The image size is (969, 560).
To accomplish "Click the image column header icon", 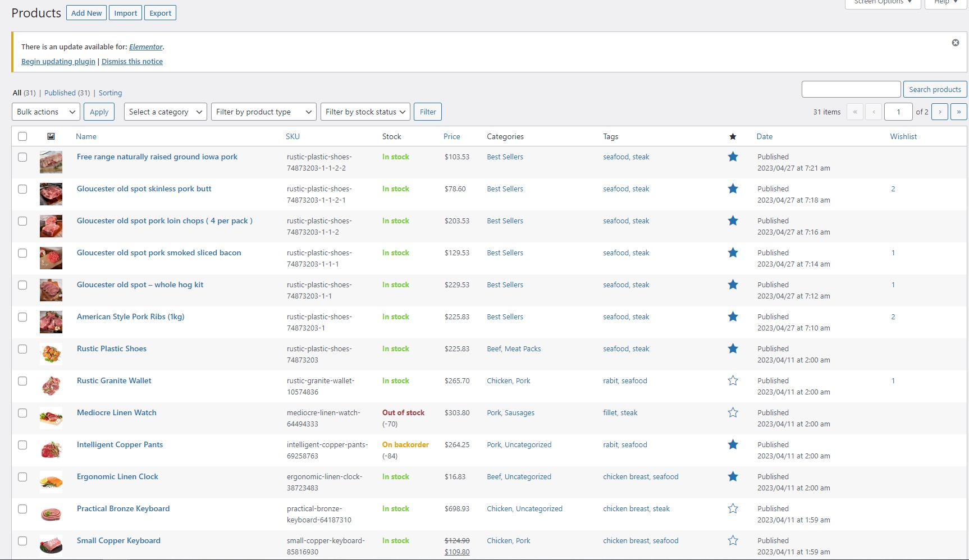I will [x=51, y=136].
